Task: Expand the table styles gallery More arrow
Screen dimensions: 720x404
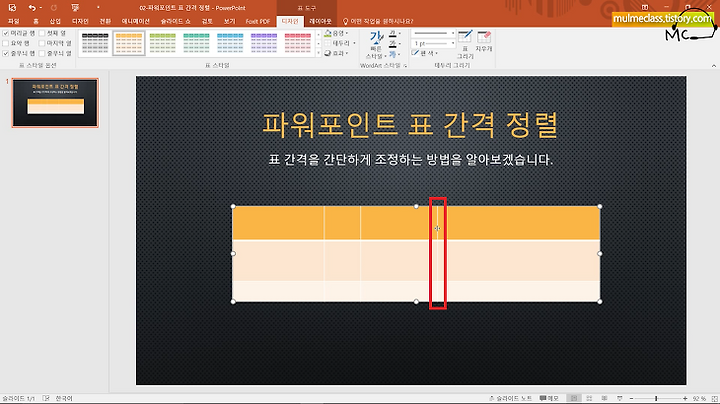Action: coord(318,53)
